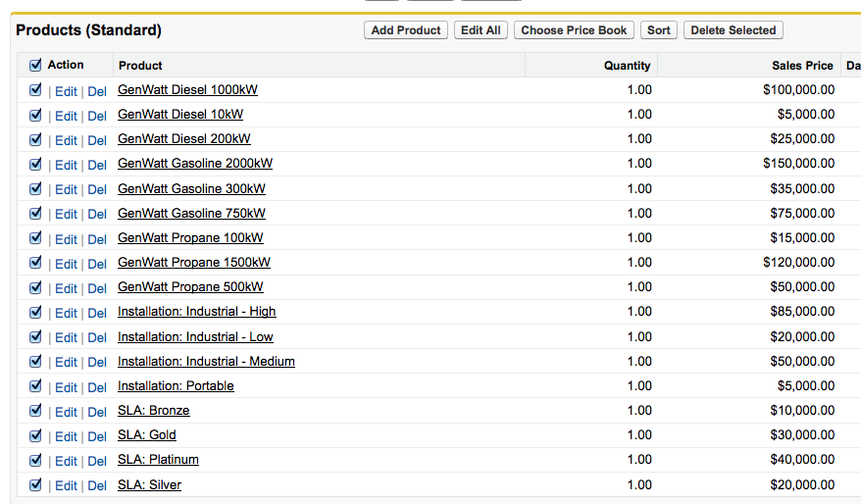Edit the GenWatt Diesel 10kW line item
This screenshot has height=504, width=861.
click(x=66, y=117)
